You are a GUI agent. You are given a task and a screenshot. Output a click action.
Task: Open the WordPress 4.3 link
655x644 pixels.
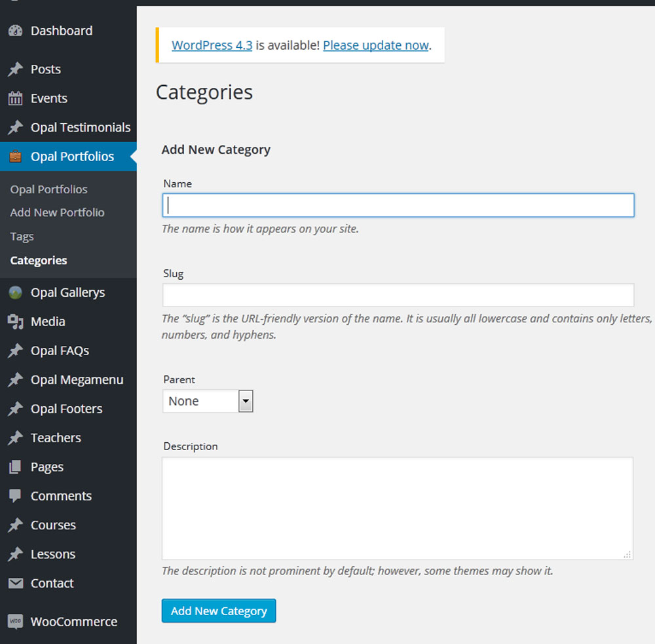212,45
